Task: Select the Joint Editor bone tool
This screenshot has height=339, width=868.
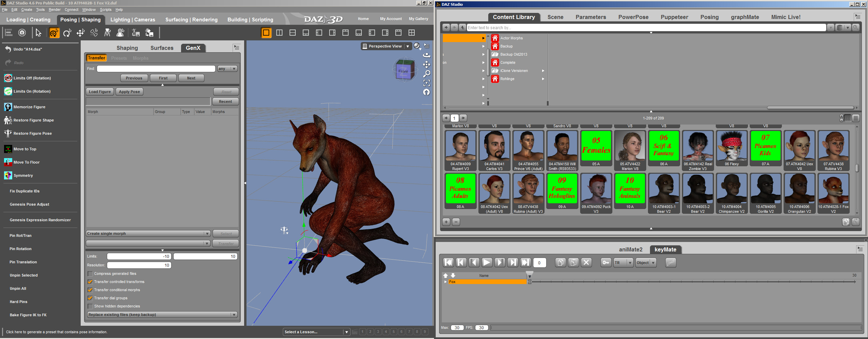Action: tap(94, 33)
